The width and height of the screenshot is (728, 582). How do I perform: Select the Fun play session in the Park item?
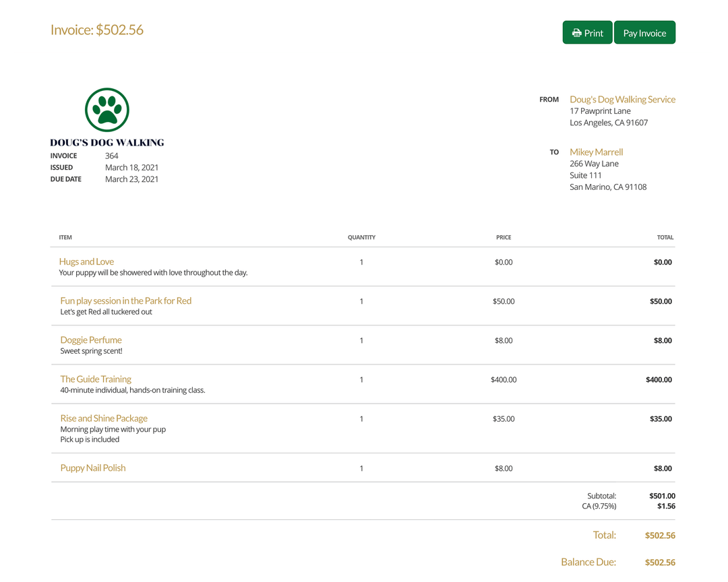pyautogui.click(x=125, y=300)
